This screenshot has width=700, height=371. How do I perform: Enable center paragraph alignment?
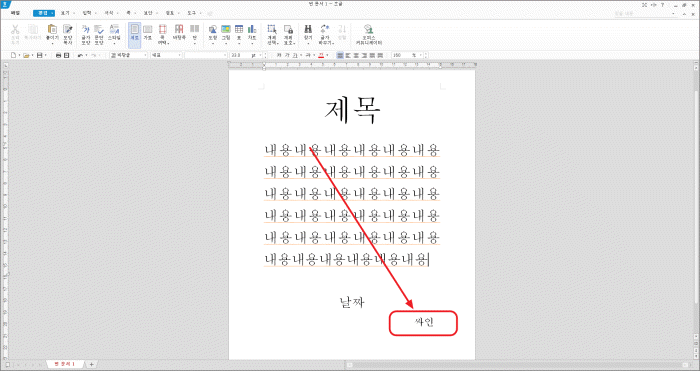356,55
